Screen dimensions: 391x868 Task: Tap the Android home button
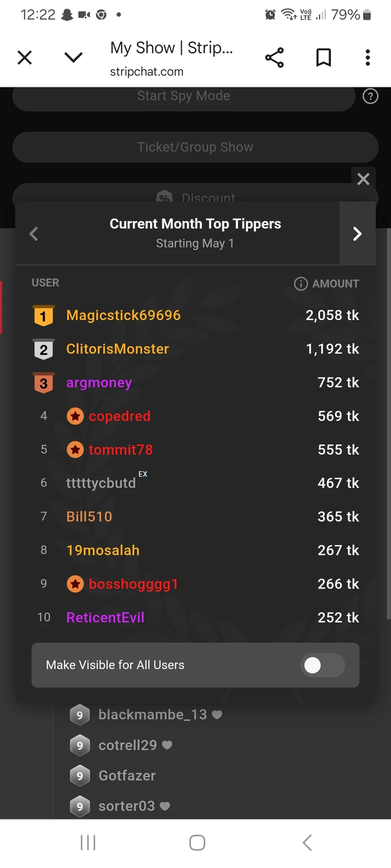click(x=197, y=842)
